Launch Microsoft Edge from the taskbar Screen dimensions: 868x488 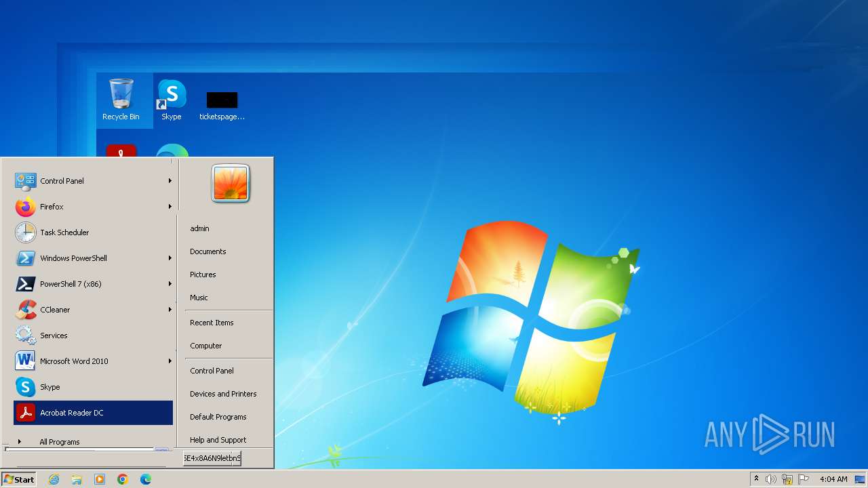(x=146, y=479)
